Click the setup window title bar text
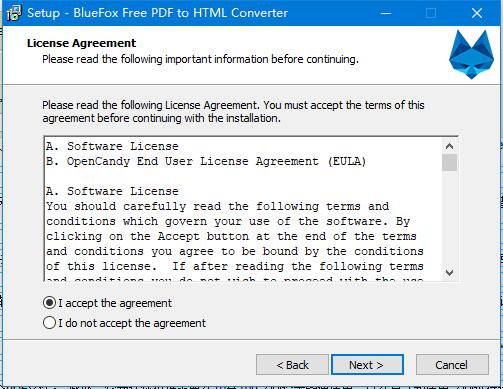503x389 pixels. 157,13
